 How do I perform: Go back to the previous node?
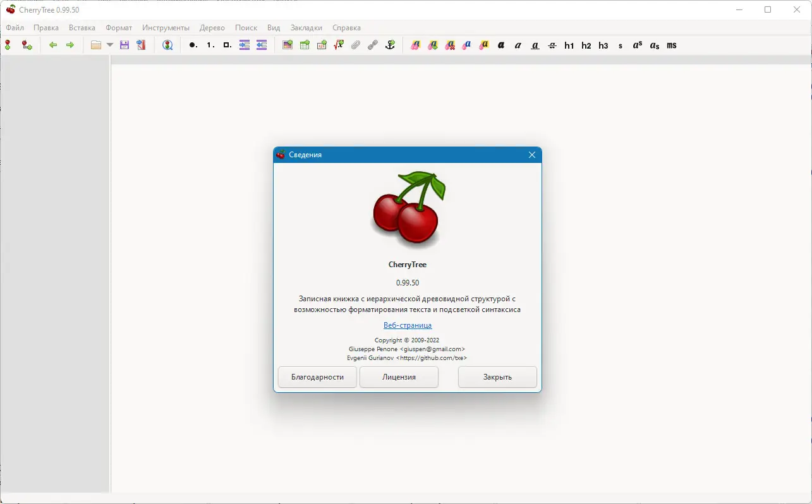point(53,45)
